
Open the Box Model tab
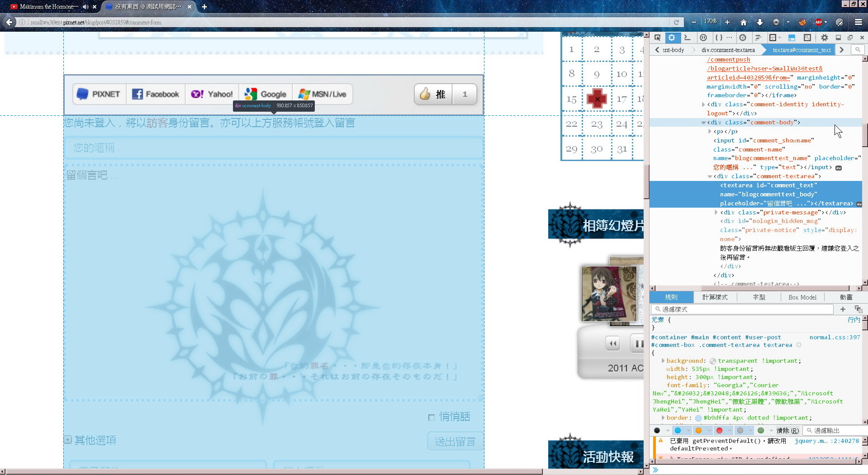click(x=802, y=297)
